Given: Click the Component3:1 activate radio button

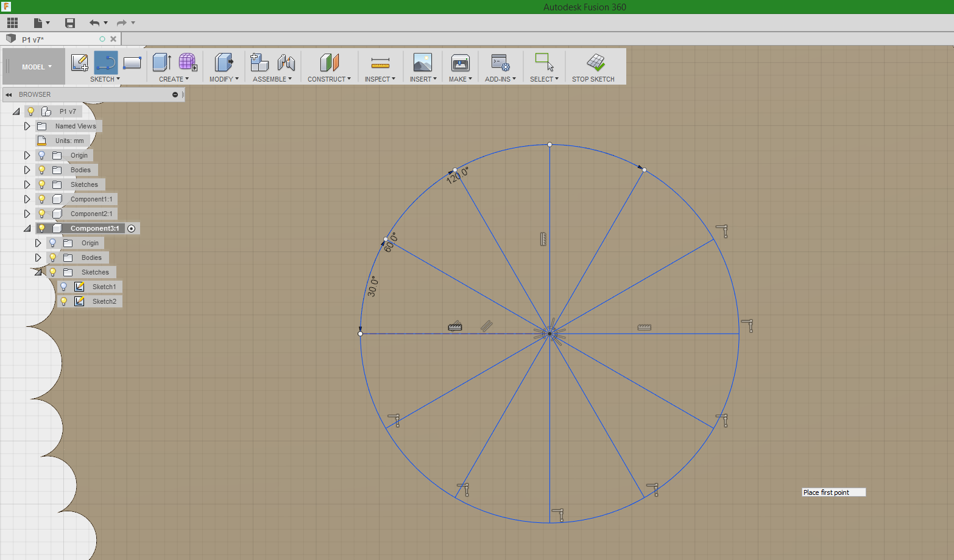Looking at the screenshot, I should pos(132,228).
